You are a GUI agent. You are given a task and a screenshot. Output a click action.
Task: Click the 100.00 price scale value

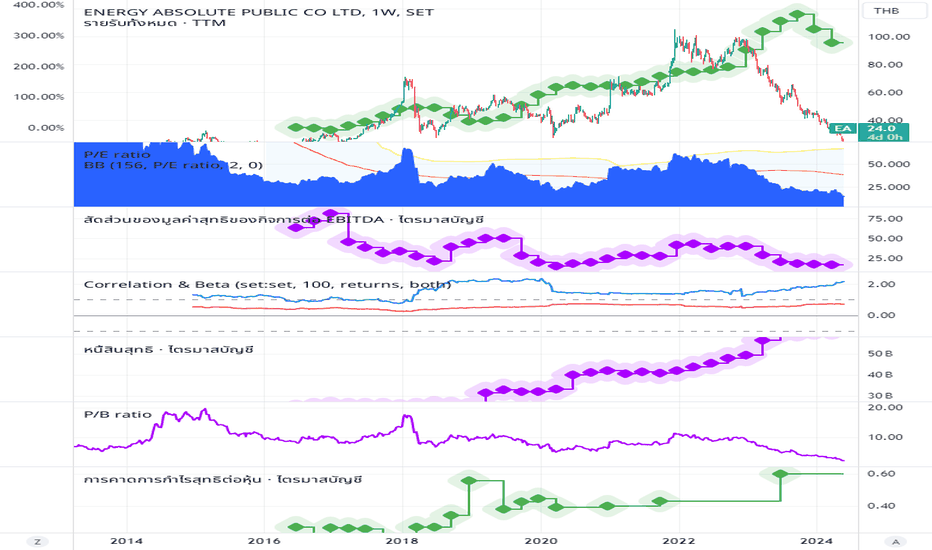(889, 37)
